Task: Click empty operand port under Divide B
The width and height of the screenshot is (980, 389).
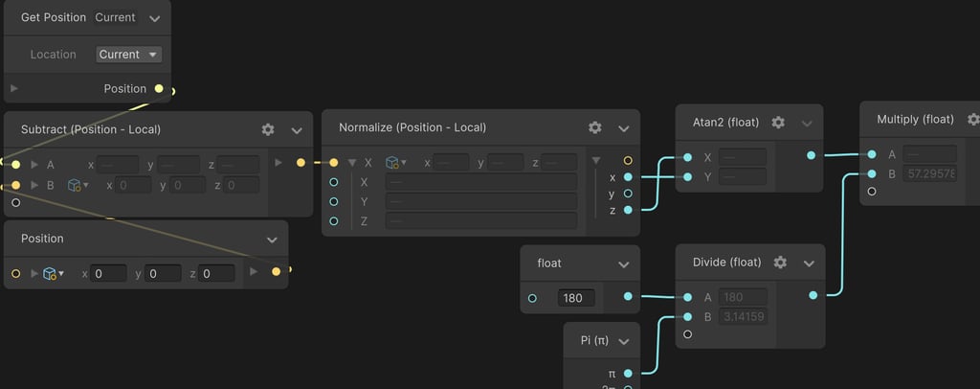Action: click(687, 334)
